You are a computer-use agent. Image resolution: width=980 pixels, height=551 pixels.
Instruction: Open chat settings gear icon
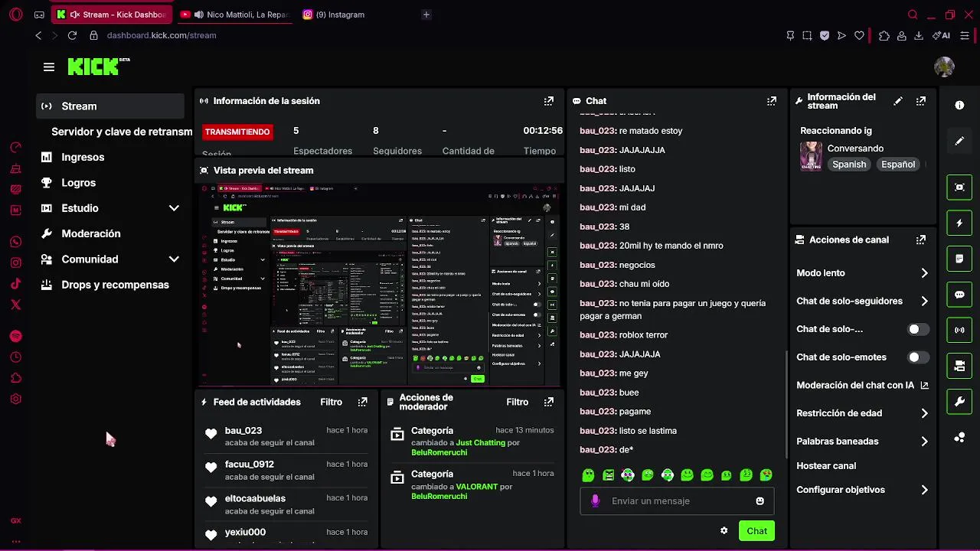[724, 531]
